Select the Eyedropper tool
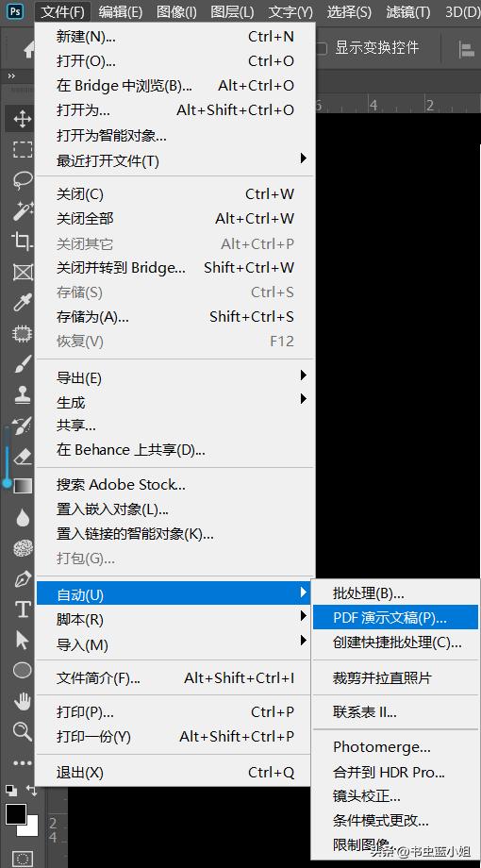 point(22,303)
